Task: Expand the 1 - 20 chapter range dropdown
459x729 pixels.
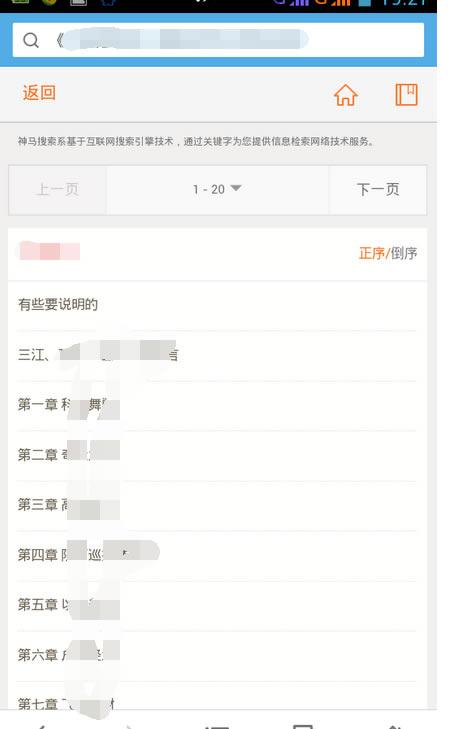Action: pyautogui.click(x=217, y=190)
